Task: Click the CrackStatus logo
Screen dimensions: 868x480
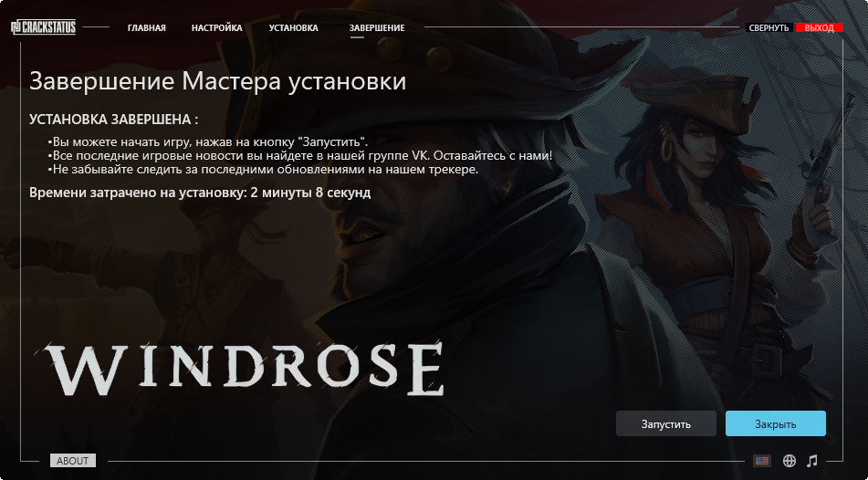Action: point(44,27)
